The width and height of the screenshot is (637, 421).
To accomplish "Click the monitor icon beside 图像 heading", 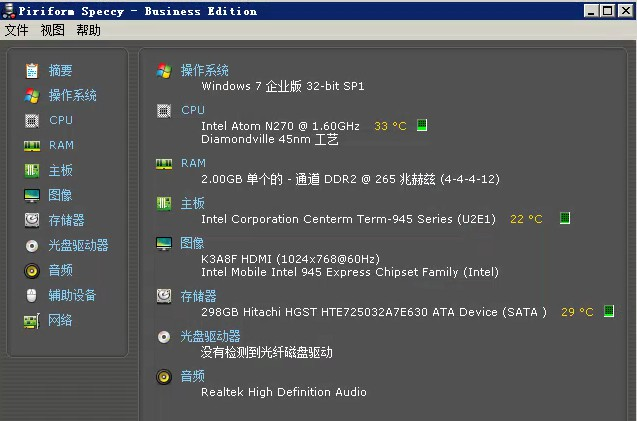I will click(x=164, y=244).
